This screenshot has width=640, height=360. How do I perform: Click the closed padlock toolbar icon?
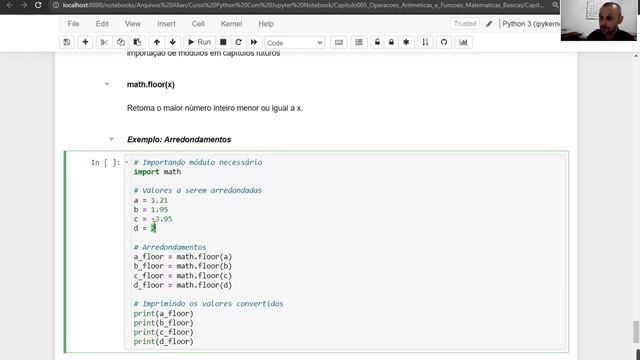[391, 42]
